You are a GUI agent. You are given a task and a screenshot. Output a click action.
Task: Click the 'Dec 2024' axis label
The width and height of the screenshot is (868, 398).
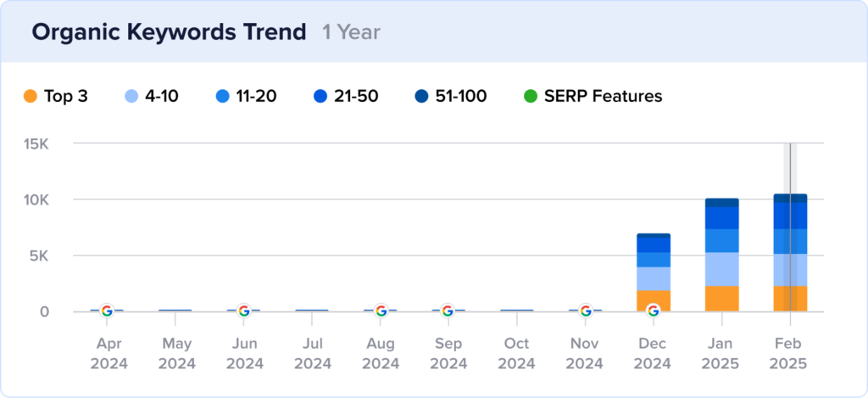click(x=654, y=354)
